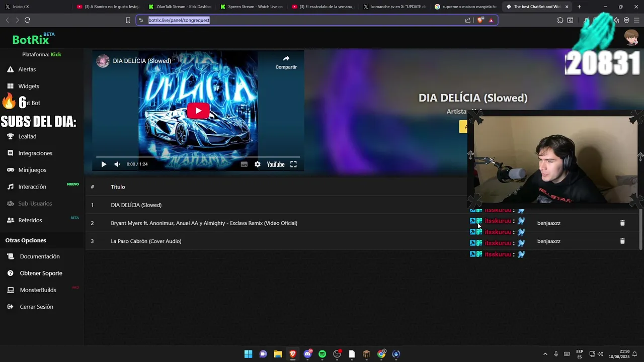Screen dimensions: 644x362
Task: Bookmark this page icon
Action: pos(128,20)
